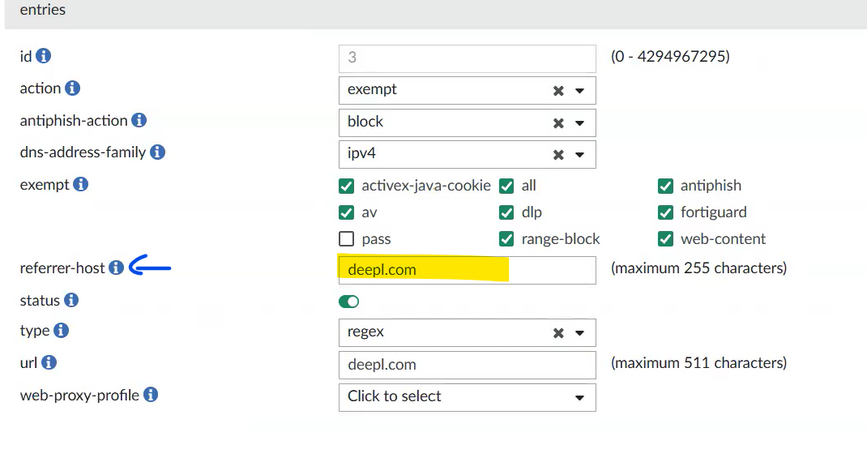Uncheck the fortiguard exempt option
The height and width of the screenshot is (467, 867).
pyautogui.click(x=666, y=212)
